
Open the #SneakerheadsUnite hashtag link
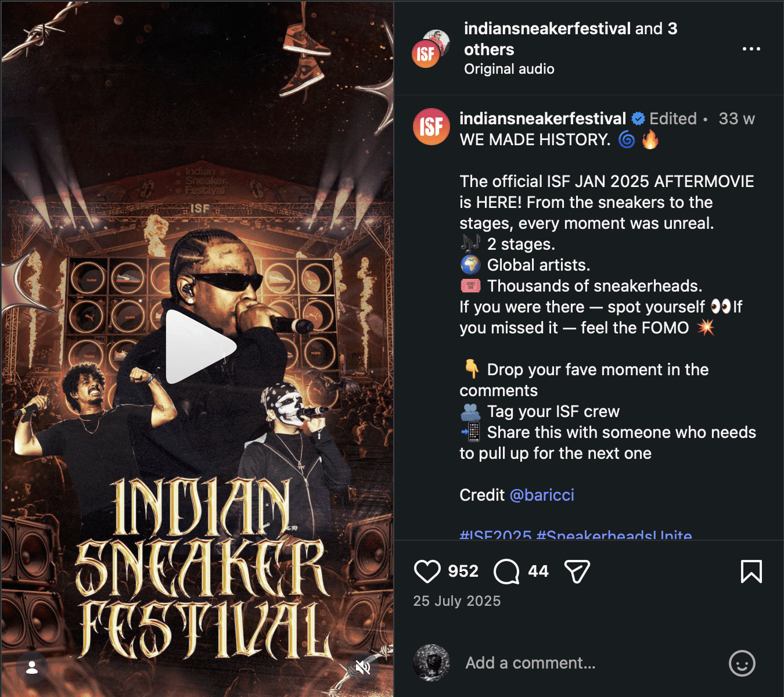614,534
